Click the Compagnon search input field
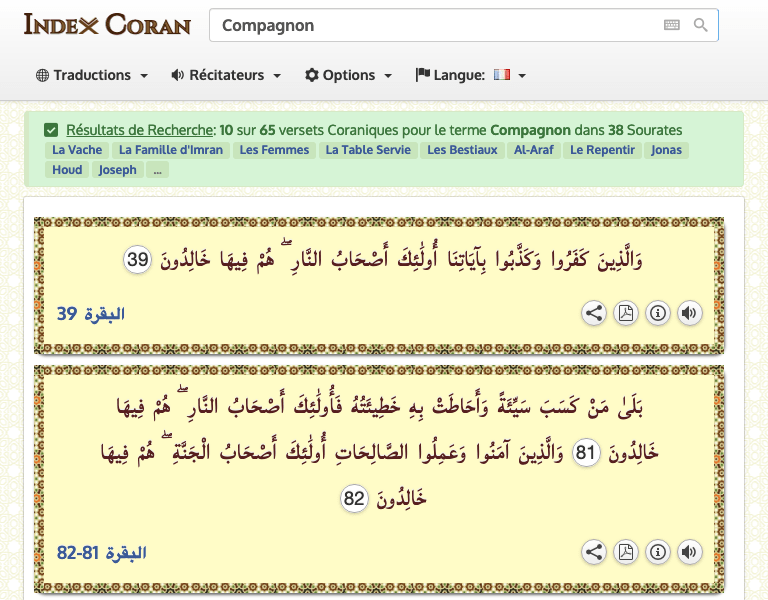This screenshot has width=768, height=600. click(435, 25)
